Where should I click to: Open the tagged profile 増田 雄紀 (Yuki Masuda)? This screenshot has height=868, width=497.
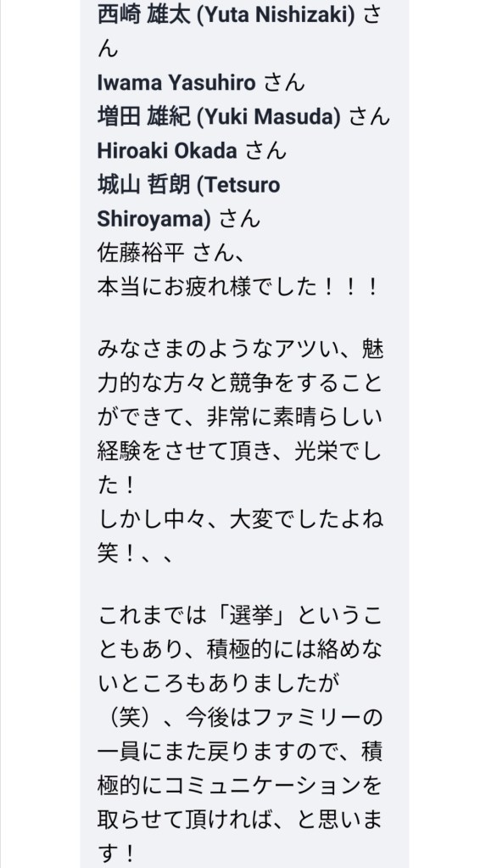click(x=219, y=117)
